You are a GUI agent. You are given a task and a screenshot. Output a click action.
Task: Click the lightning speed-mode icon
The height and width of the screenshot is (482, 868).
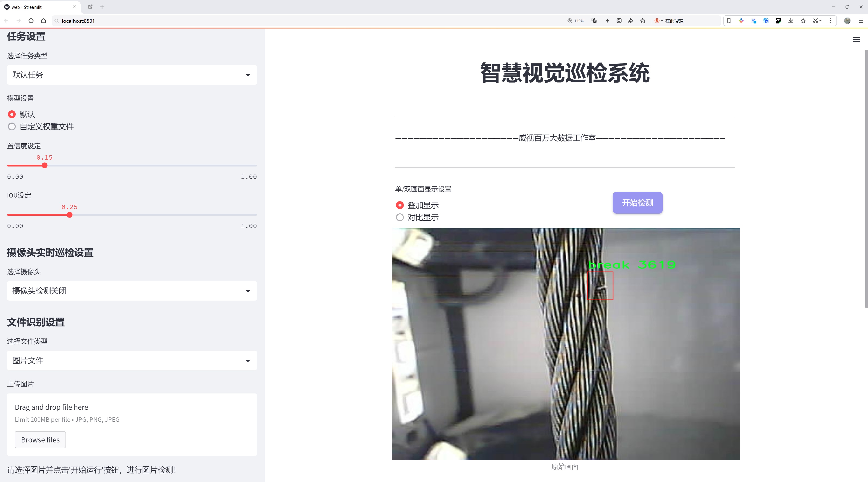pyautogui.click(x=607, y=21)
